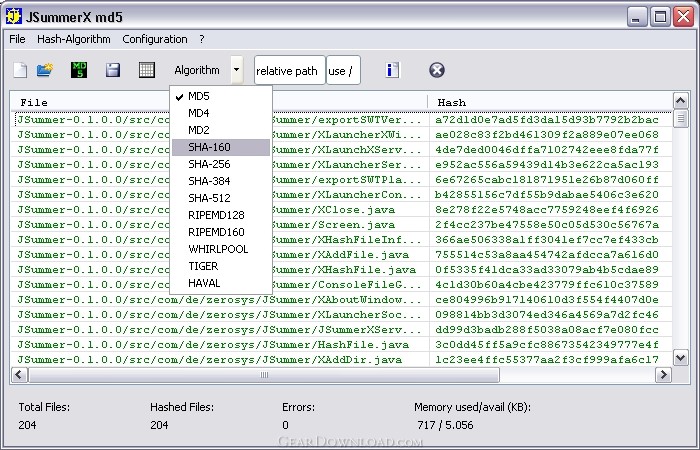Viewport: 700px width, 450px height.
Task: Click the new blank file icon
Action: coord(20,70)
